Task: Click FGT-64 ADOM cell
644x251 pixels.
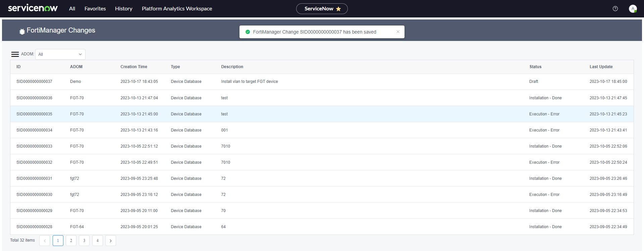Action: [x=77, y=227]
